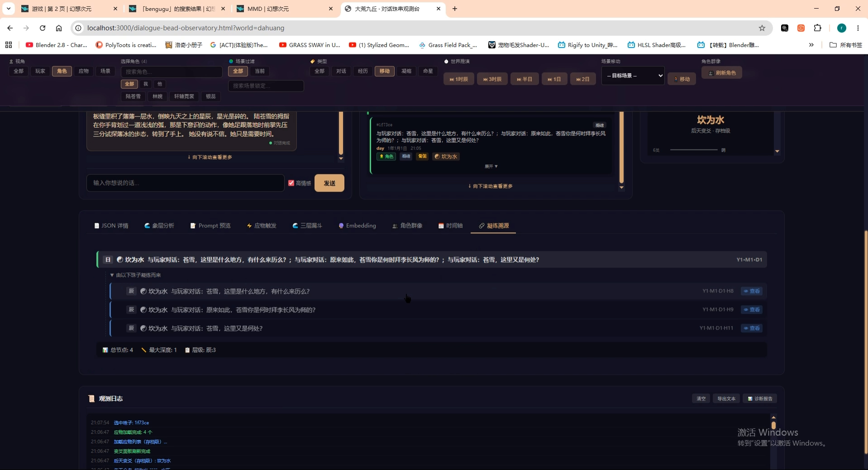Choose character 轩辕霓裳
The height and width of the screenshot is (470, 868).
click(184, 96)
